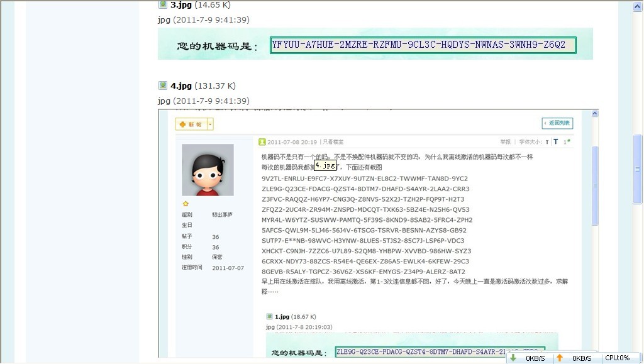Click the 举报 report link
Image resolution: width=644 pixels, height=364 pixels.
pos(505,142)
